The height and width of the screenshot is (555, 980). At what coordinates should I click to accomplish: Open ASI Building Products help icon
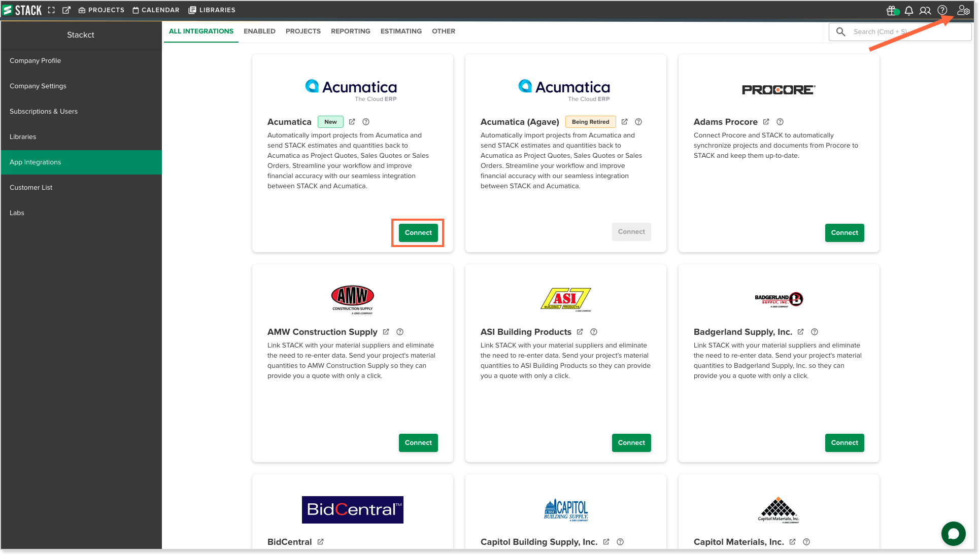(594, 332)
